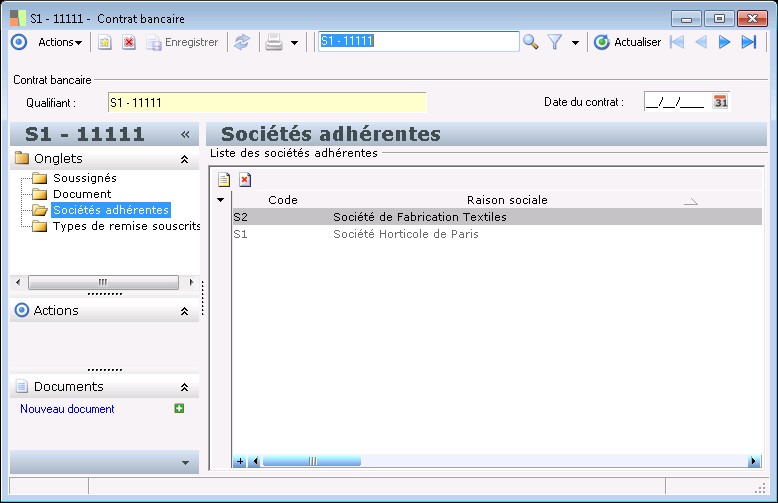
Task: Click the printer icon
Action: [x=274, y=42]
